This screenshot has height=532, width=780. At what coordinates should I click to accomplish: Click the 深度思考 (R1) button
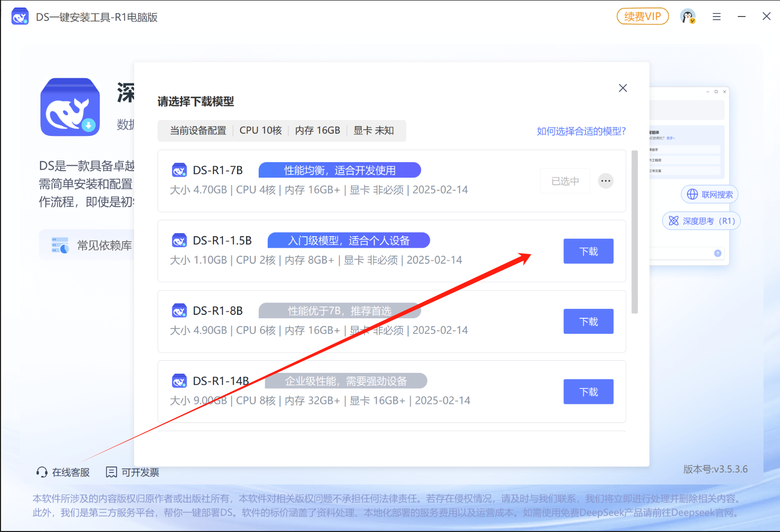[701, 221]
